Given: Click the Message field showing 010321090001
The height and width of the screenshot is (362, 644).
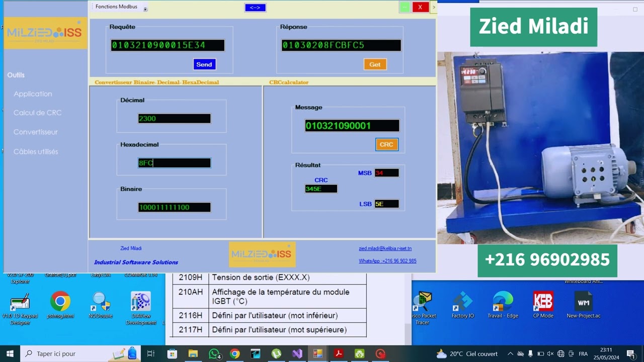Looking at the screenshot, I should tap(352, 126).
